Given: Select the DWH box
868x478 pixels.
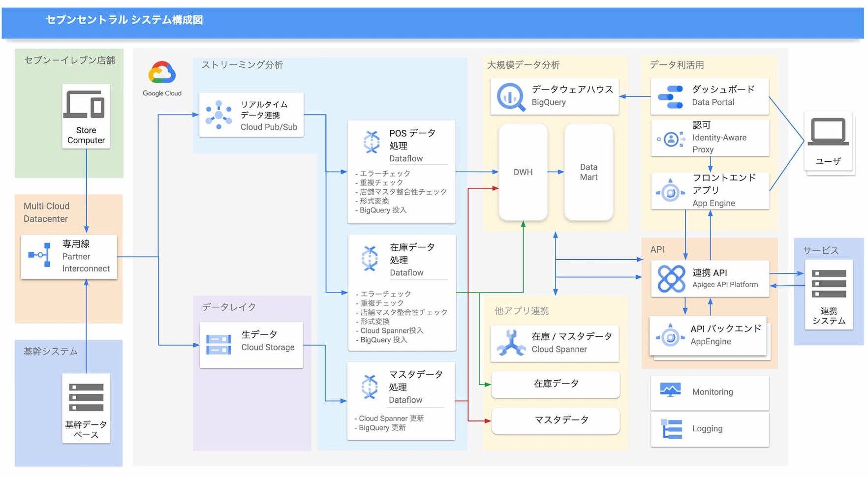Looking at the screenshot, I should pyautogui.click(x=523, y=172).
